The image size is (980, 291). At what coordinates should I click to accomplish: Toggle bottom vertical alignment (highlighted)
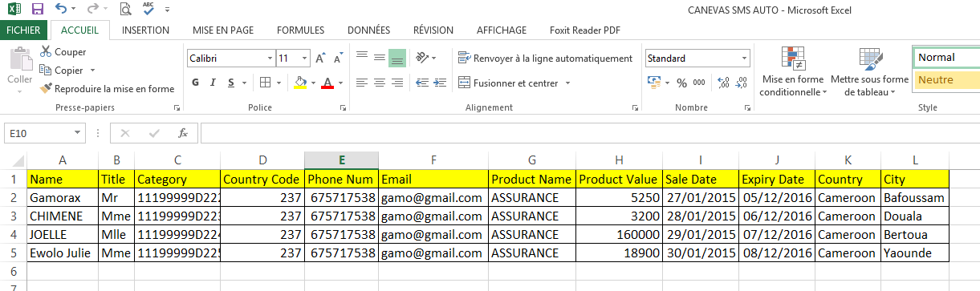point(396,58)
